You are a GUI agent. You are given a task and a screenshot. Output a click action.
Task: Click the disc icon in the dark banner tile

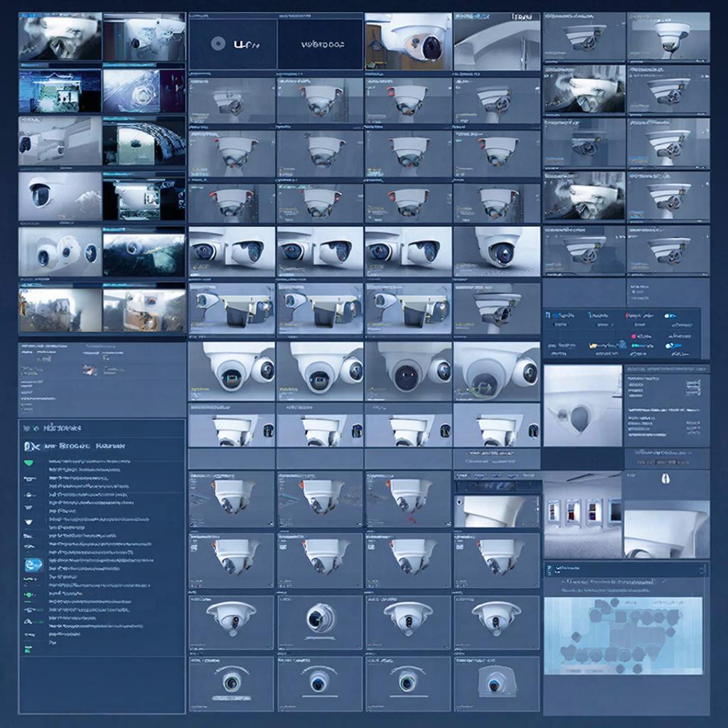[218, 44]
